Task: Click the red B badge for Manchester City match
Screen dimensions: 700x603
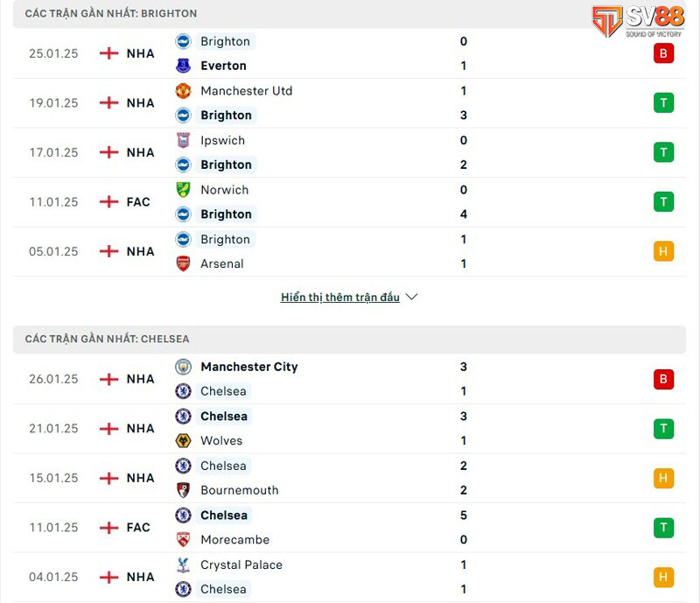Action: tap(663, 379)
